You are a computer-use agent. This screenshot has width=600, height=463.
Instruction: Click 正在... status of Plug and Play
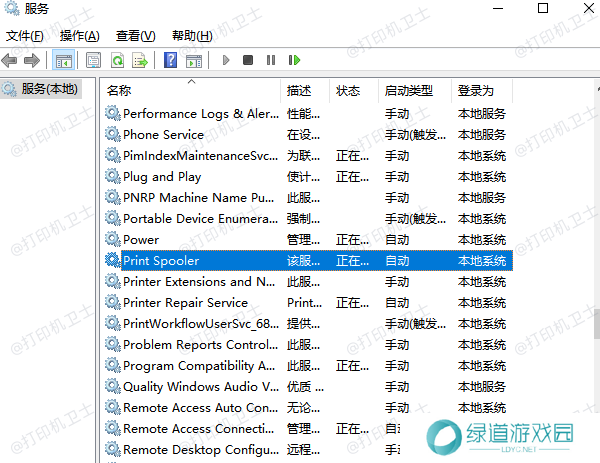pyautogui.click(x=352, y=177)
